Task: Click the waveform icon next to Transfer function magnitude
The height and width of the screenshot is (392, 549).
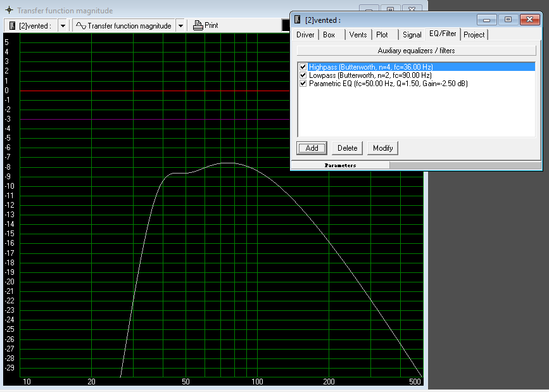Action: point(80,25)
